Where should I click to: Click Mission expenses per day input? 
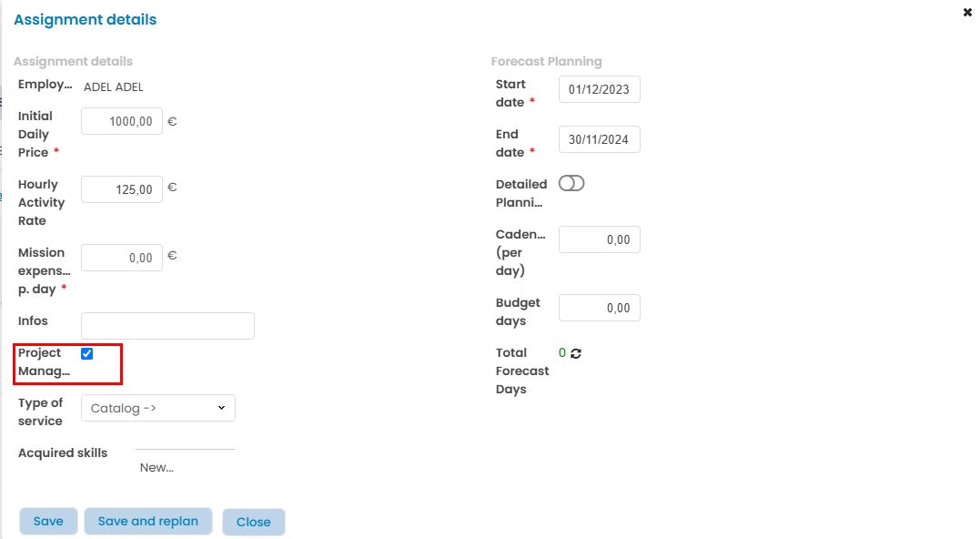(x=122, y=258)
